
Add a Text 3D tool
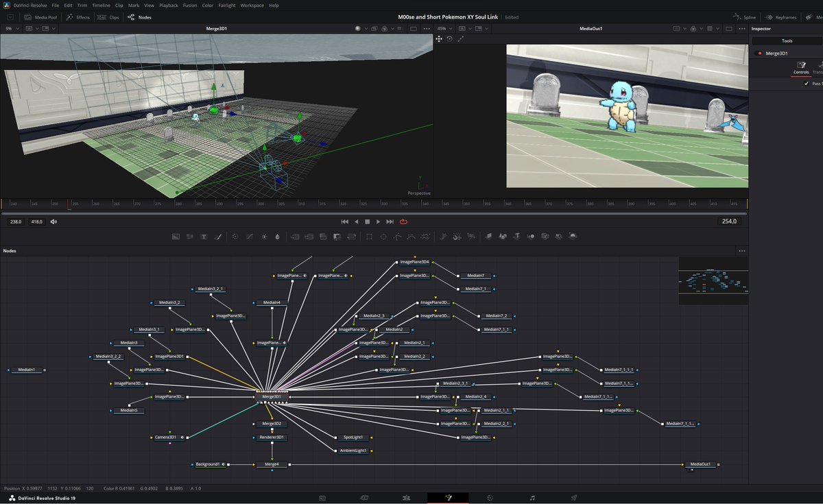tap(516, 236)
